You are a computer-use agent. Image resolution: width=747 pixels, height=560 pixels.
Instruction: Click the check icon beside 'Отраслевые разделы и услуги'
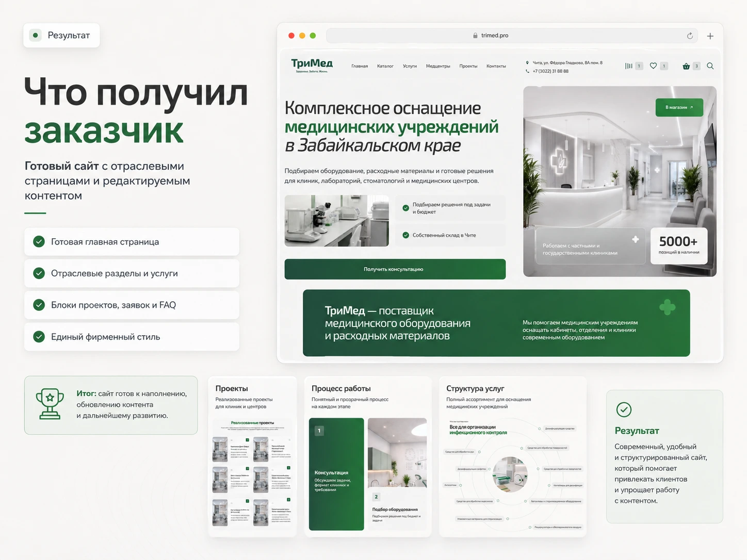pos(39,273)
